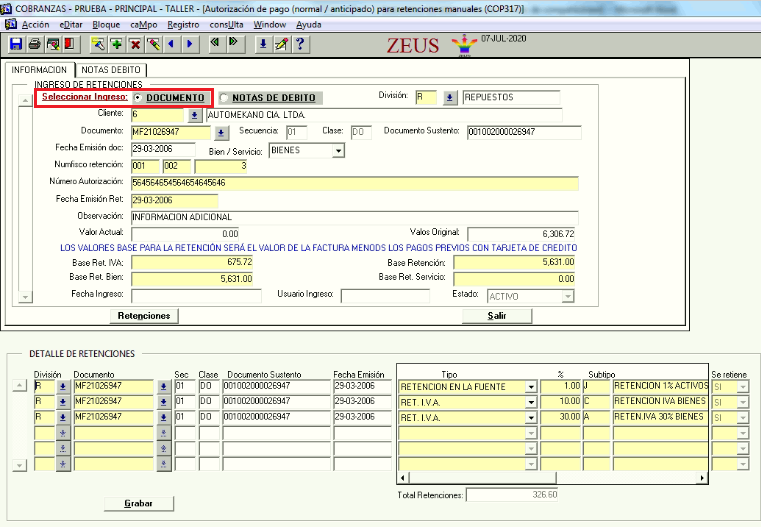Click the Save floppy disk icon

tap(16, 44)
